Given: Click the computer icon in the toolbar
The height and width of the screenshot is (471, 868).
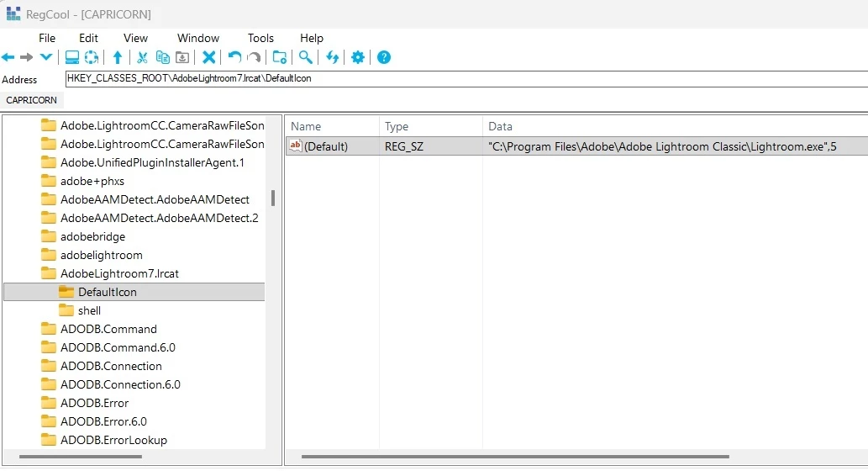Looking at the screenshot, I should (x=72, y=57).
